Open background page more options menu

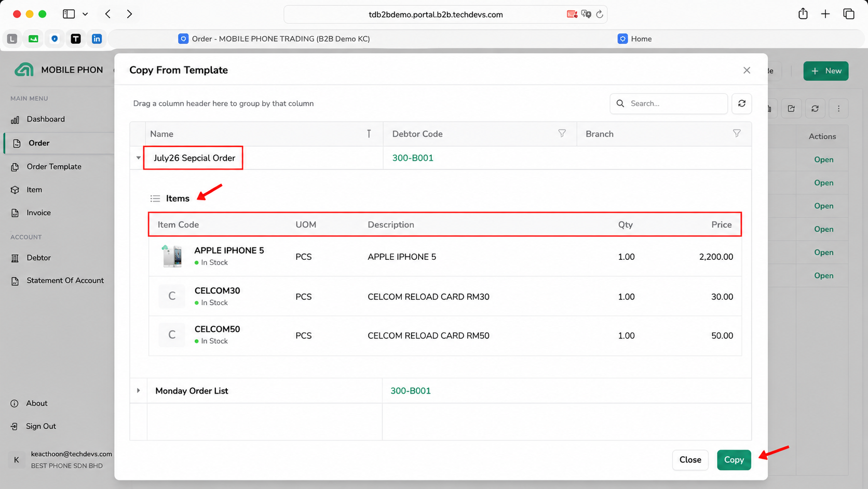(838, 109)
